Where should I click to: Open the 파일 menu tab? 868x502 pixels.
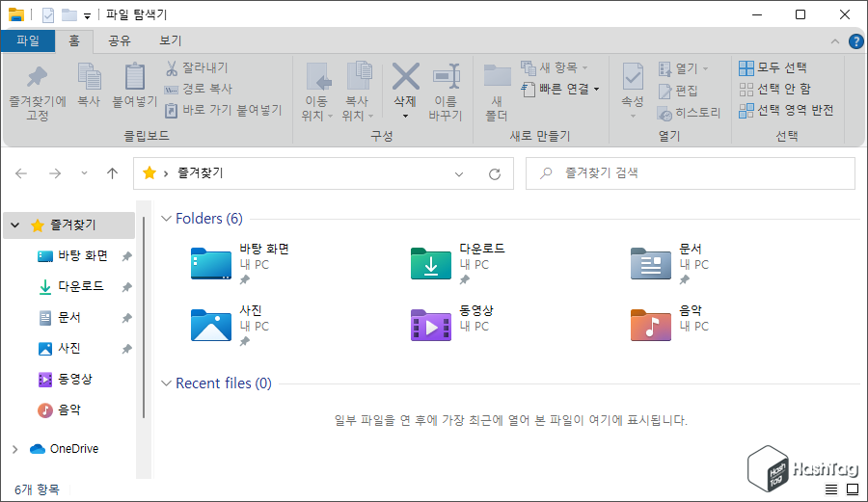coord(28,40)
